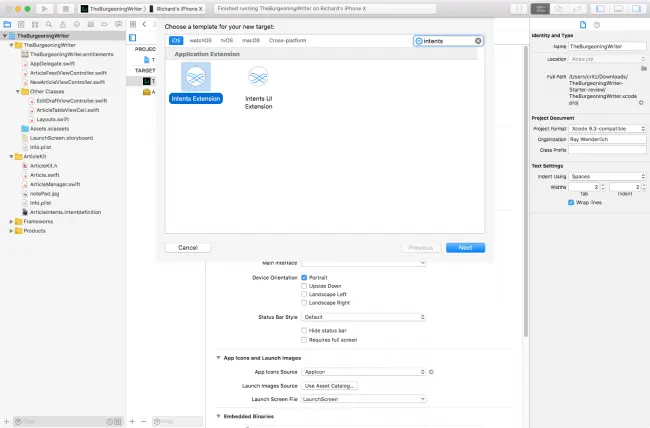
Task: Remove the selected target with minus
Action: tap(144, 421)
